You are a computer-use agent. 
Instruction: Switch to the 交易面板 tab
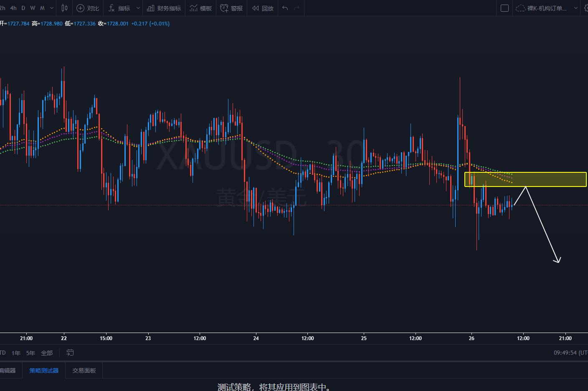[84, 371]
